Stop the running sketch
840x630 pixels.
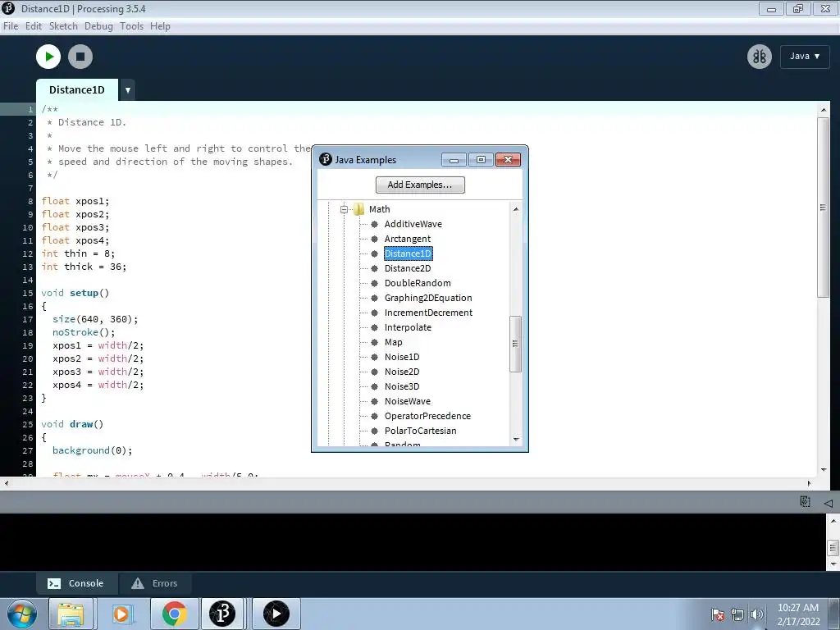pyautogui.click(x=80, y=57)
